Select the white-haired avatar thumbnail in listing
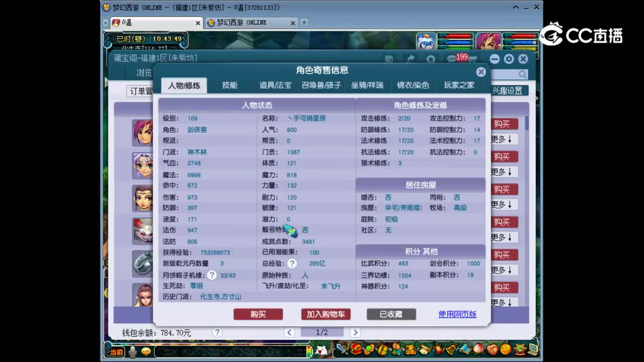 (142, 165)
